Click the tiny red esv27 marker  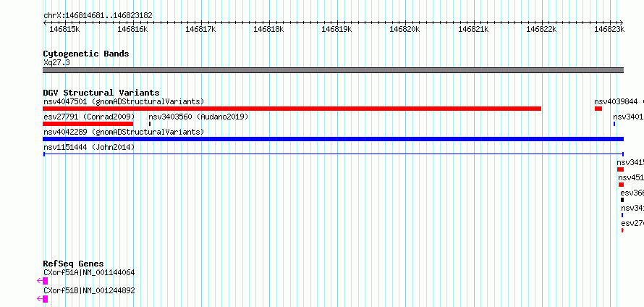[x=622, y=230]
